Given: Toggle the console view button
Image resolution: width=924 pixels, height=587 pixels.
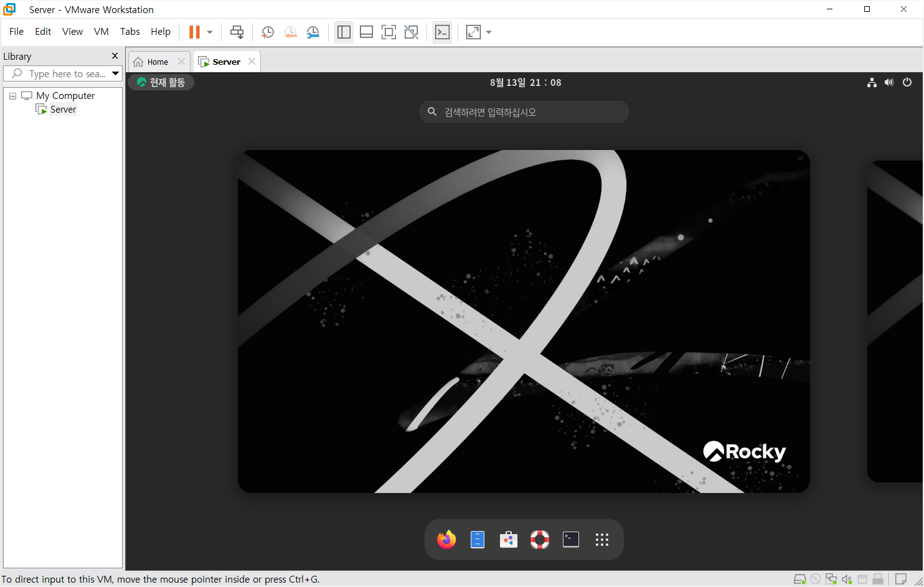Looking at the screenshot, I should point(442,32).
